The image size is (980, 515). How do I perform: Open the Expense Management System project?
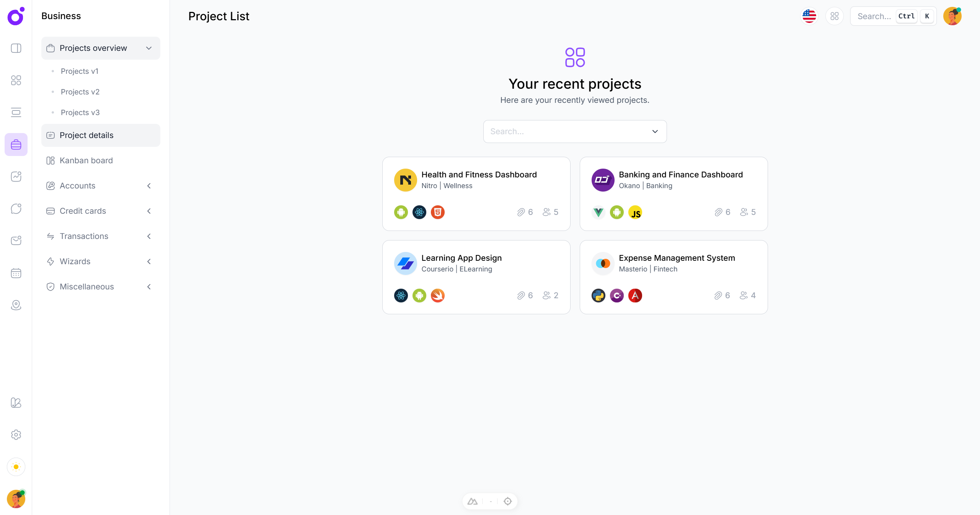coord(673,277)
